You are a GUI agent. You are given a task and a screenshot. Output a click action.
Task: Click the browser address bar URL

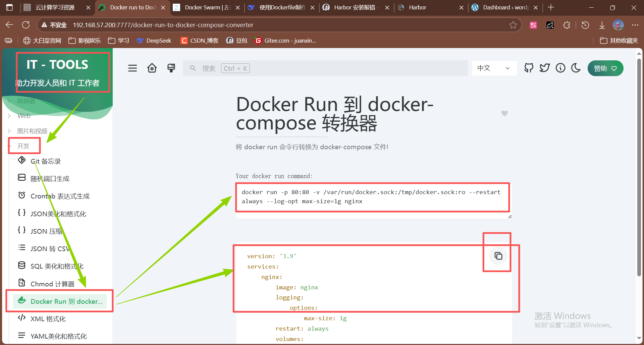click(x=163, y=25)
